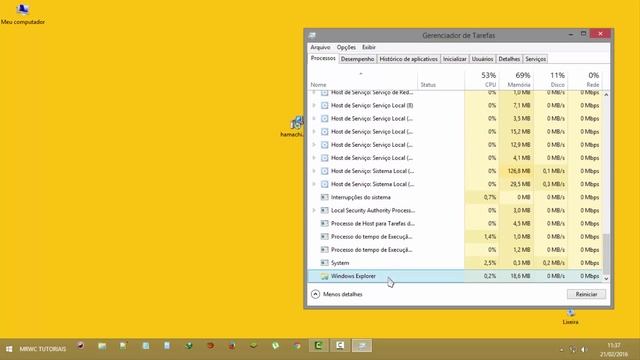Select the Lixeira recycle bin icon
Image resolution: width=640 pixels, height=360 pixels.
pyautogui.click(x=571, y=317)
